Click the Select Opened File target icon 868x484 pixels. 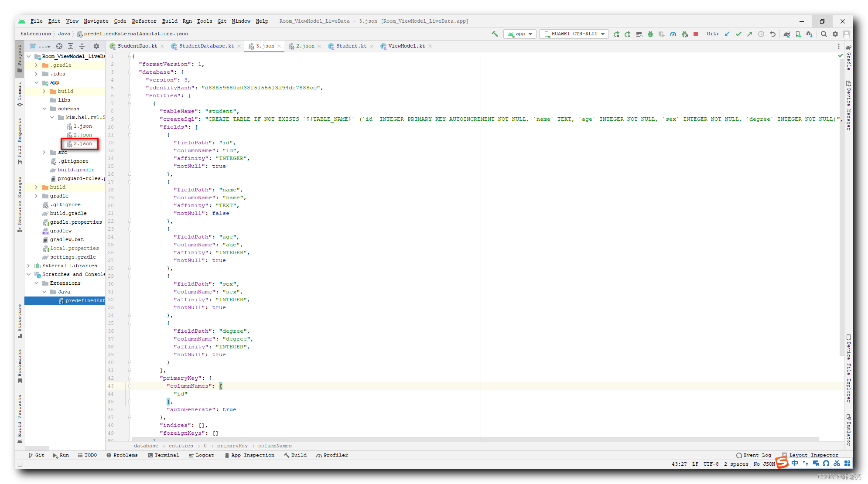(x=59, y=46)
